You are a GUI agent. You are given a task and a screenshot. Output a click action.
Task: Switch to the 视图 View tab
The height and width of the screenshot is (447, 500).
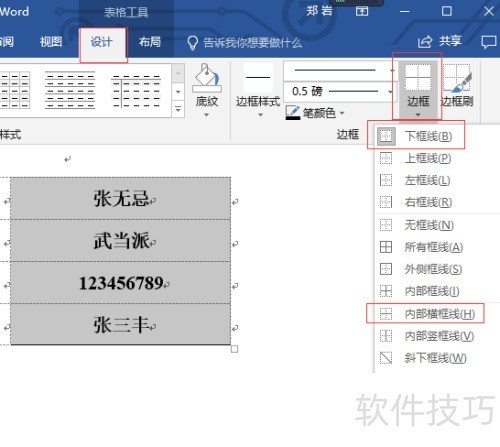tap(51, 42)
